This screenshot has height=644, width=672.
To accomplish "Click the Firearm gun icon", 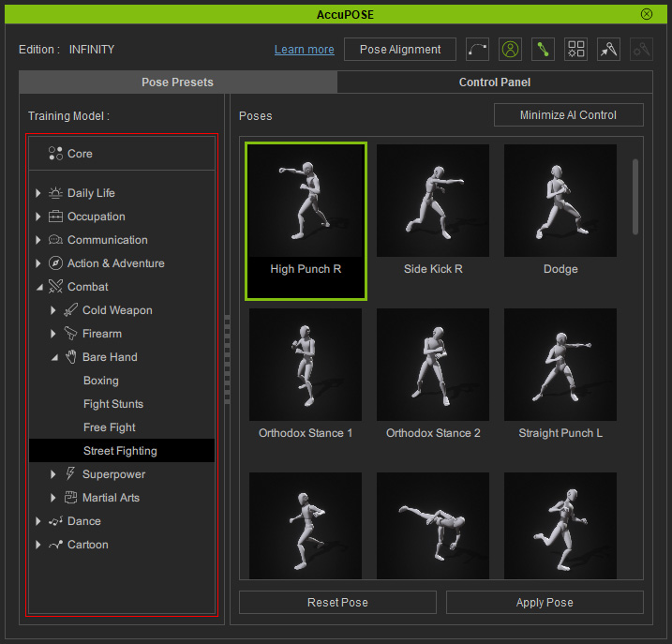I will coord(70,334).
